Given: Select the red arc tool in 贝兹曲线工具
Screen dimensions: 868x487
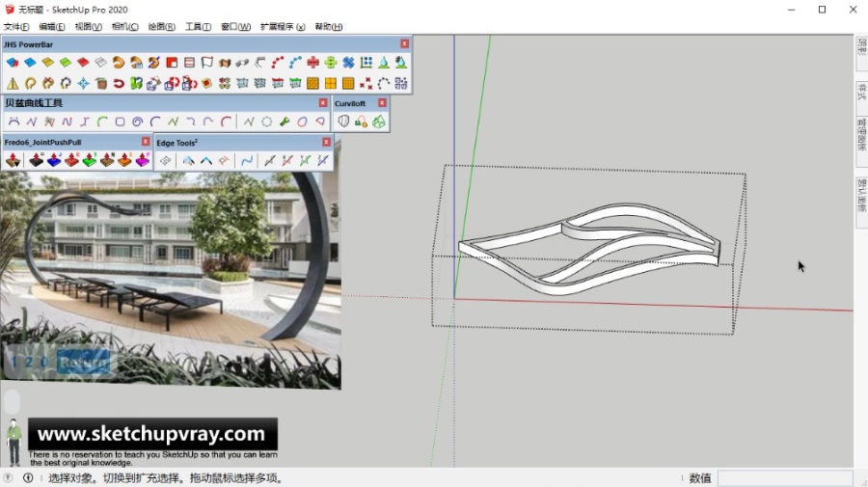Looking at the screenshot, I should point(227,122).
